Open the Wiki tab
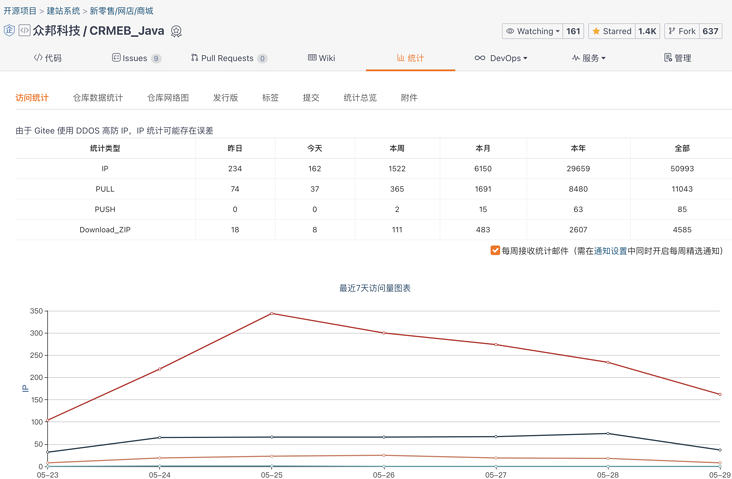Viewport: 732px width, 479px height. click(321, 58)
